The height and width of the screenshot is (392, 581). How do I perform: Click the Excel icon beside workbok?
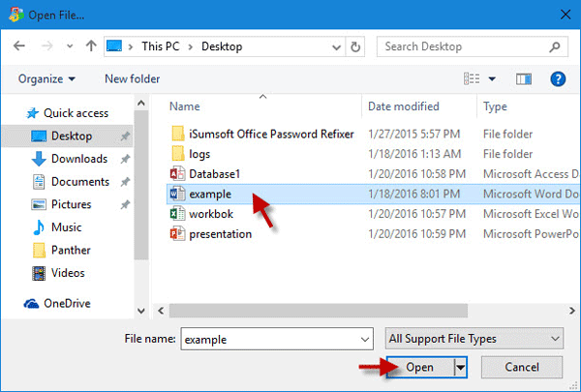pyautogui.click(x=177, y=214)
